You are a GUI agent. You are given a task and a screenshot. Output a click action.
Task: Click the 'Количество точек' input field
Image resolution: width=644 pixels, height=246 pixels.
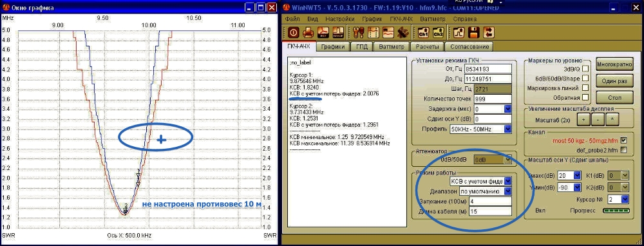click(493, 99)
